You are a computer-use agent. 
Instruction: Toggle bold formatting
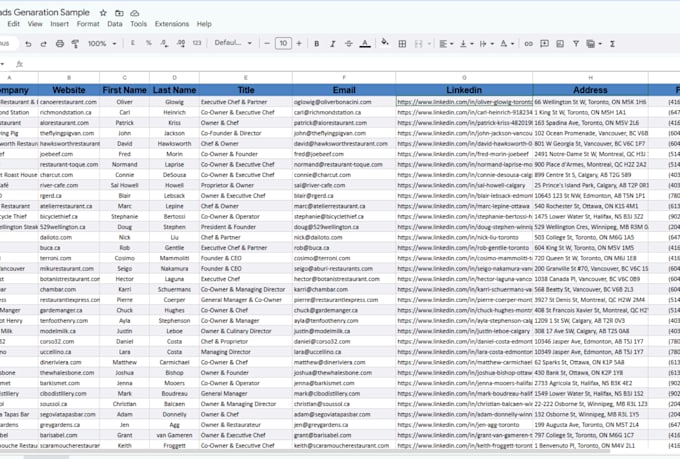317,44
